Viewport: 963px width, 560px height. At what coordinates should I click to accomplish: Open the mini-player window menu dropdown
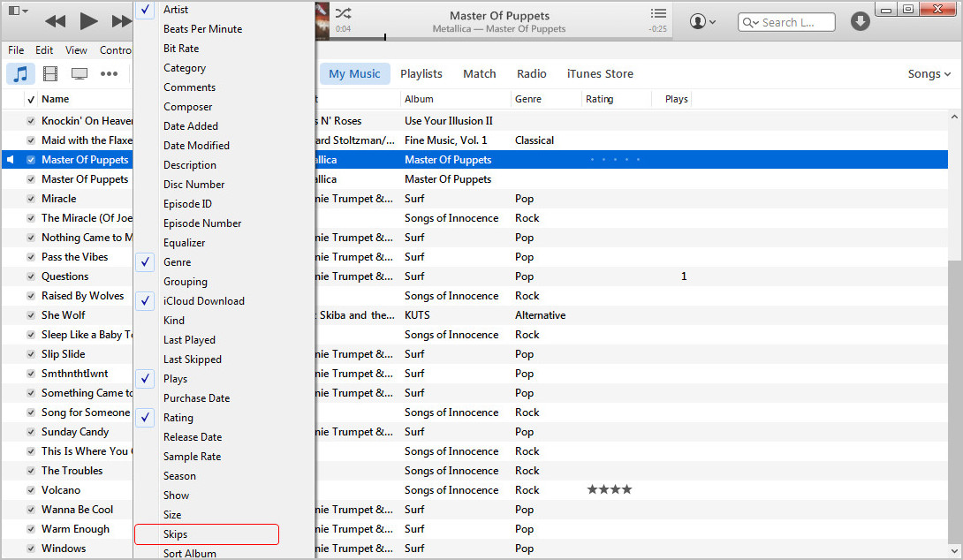[x=17, y=11]
